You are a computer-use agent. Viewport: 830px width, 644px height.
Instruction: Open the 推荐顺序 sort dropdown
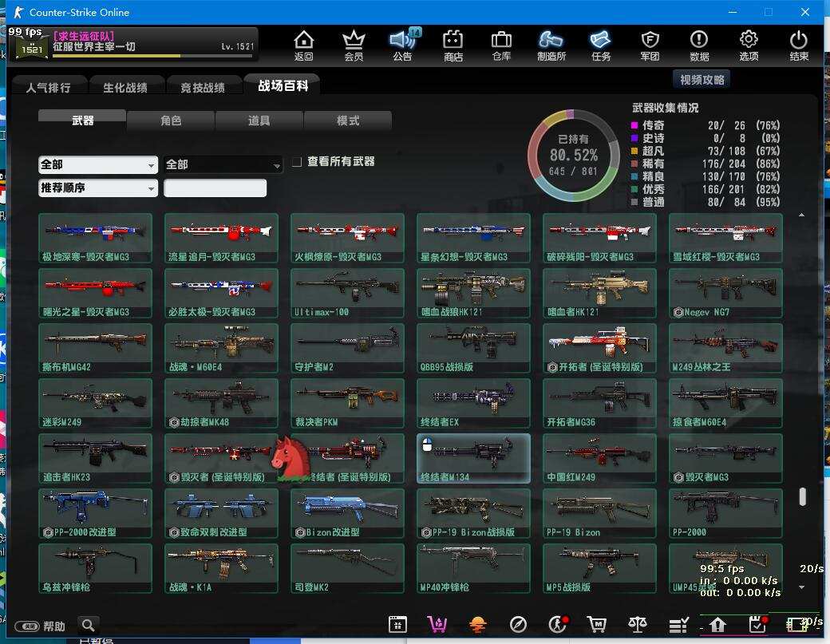[x=98, y=188]
